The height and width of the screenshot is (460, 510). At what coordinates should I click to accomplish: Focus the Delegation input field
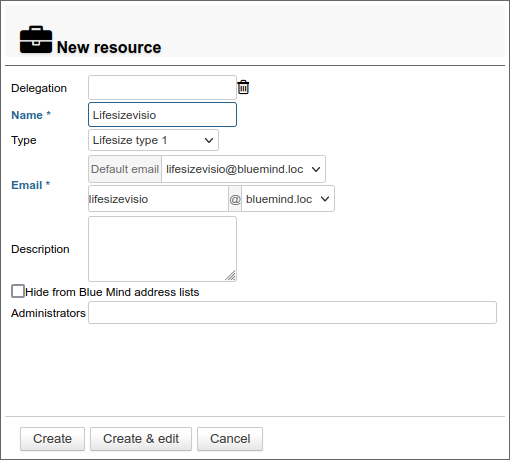point(162,88)
